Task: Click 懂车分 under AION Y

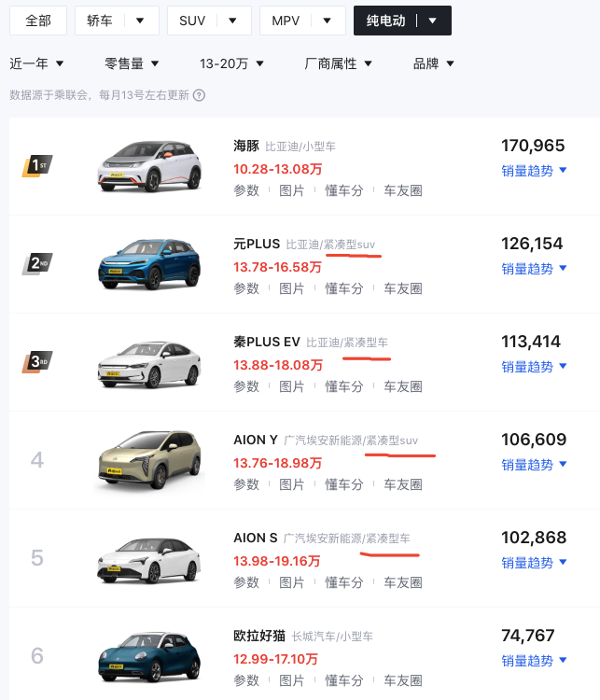Action: pos(343,484)
